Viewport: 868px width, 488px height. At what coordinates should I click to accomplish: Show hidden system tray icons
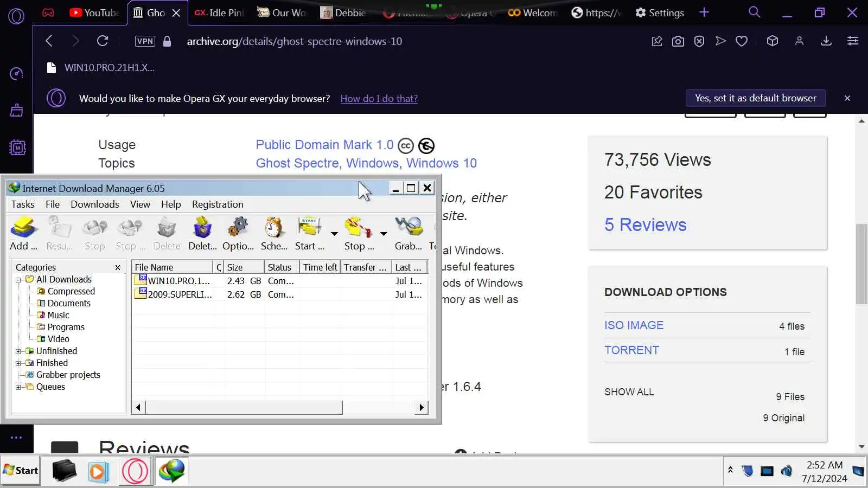click(x=730, y=470)
